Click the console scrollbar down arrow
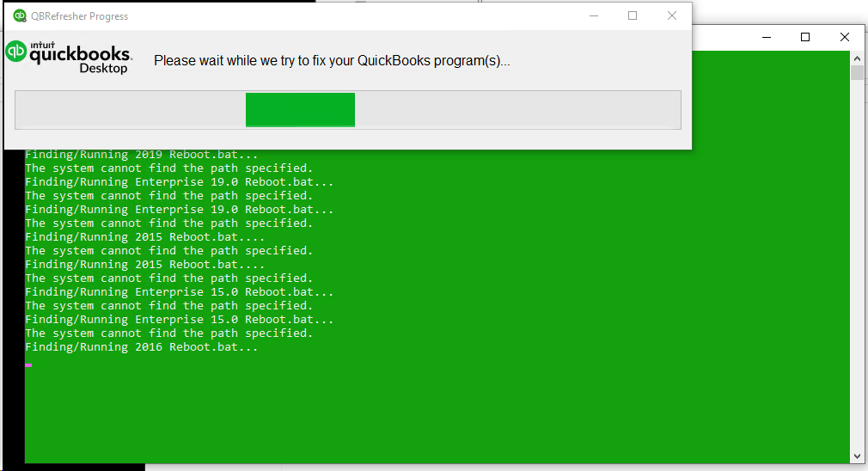Viewport: 868px width, 471px height. tap(857, 456)
